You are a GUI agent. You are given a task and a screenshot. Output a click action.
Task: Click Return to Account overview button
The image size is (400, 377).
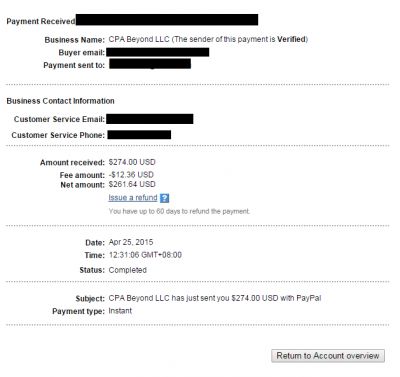click(x=328, y=356)
